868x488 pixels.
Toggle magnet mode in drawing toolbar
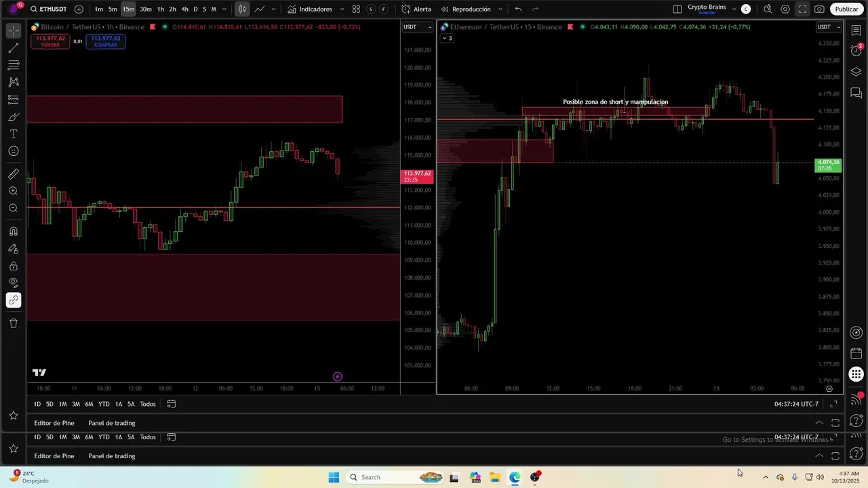tap(14, 231)
